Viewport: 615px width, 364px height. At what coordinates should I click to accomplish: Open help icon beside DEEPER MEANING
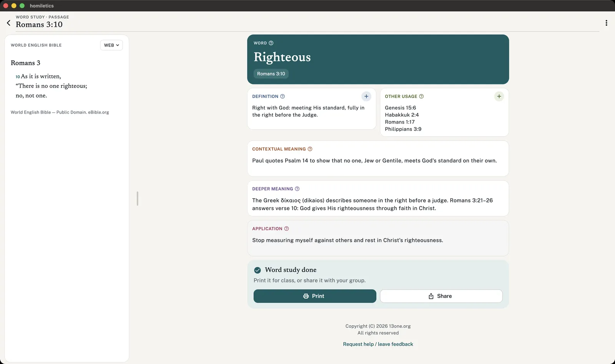(x=297, y=189)
